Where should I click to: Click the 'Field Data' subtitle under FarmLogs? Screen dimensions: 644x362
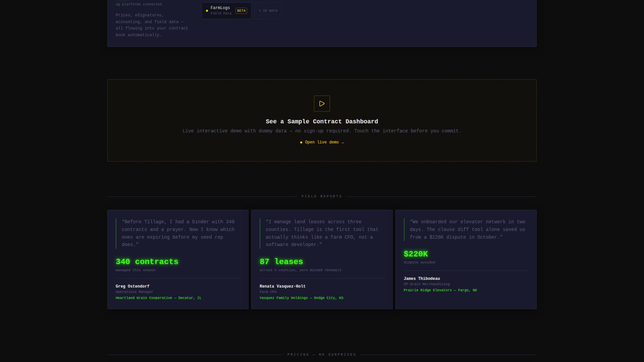pyautogui.click(x=221, y=13)
